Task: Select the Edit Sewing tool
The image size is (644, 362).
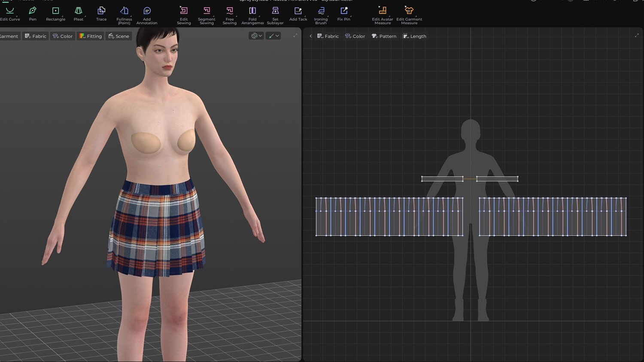Action: 184,15
